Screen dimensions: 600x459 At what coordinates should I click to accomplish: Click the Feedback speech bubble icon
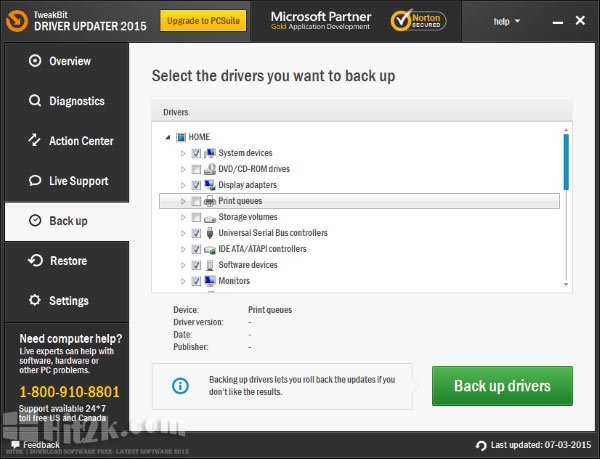tap(15, 445)
